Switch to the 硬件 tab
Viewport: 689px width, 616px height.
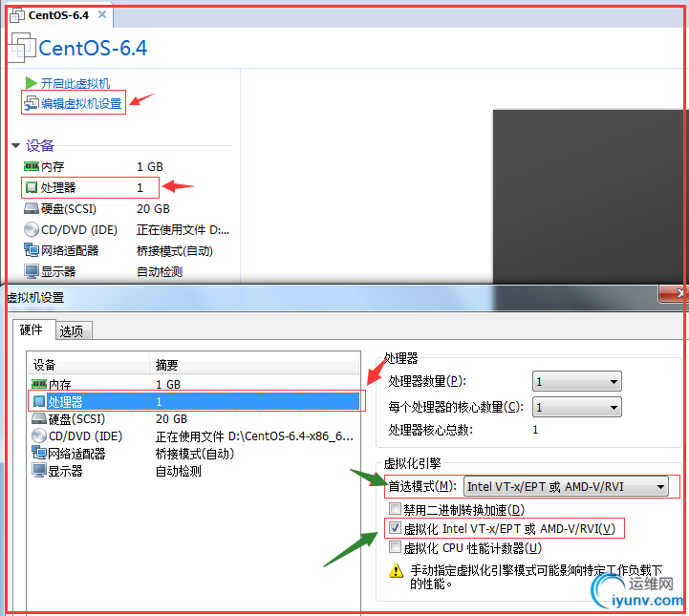[33, 329]
